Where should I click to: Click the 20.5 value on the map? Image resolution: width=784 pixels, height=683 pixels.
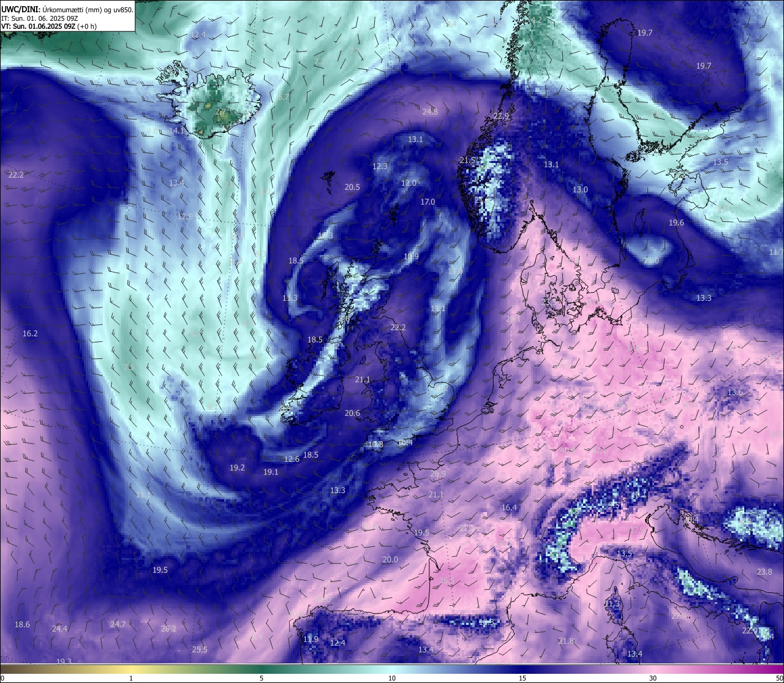[352, 187]
